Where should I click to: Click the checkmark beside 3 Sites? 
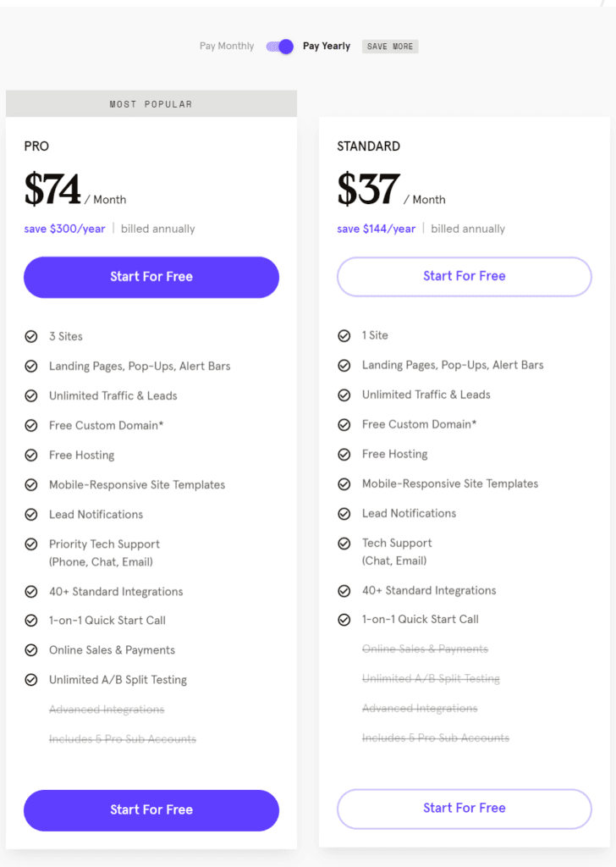click(x=30, y=336)
